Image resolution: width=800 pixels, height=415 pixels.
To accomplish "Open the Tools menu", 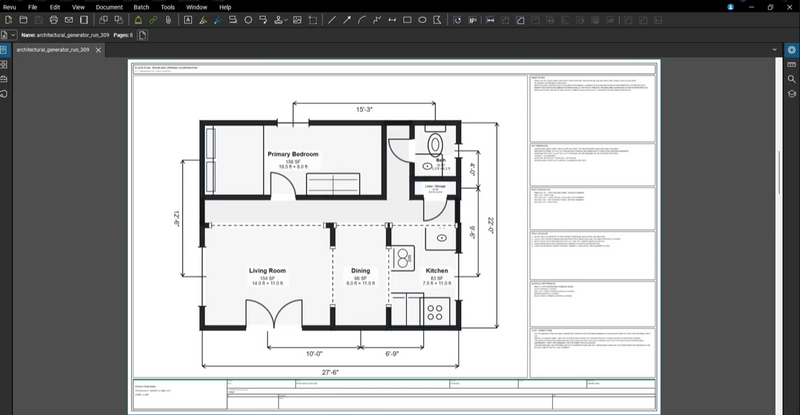I will click(167, 7).
